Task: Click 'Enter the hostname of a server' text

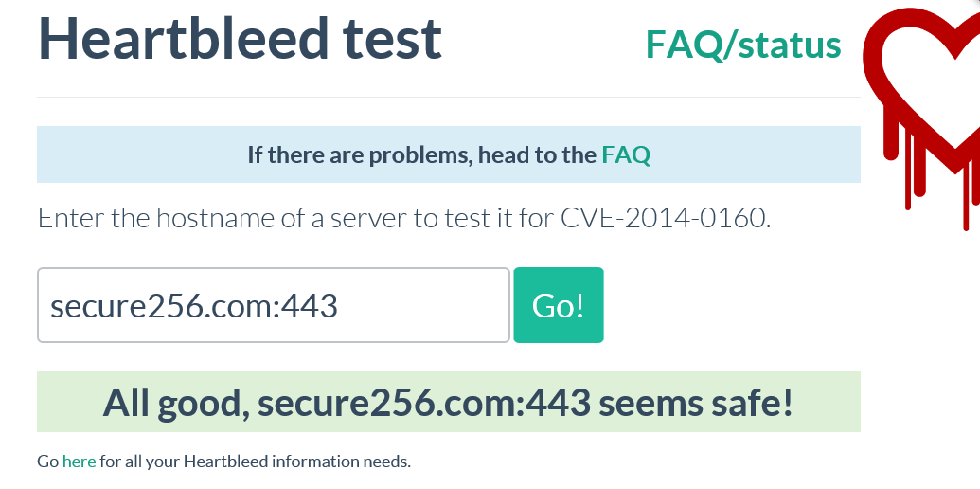Action: [x=212, y=218]
